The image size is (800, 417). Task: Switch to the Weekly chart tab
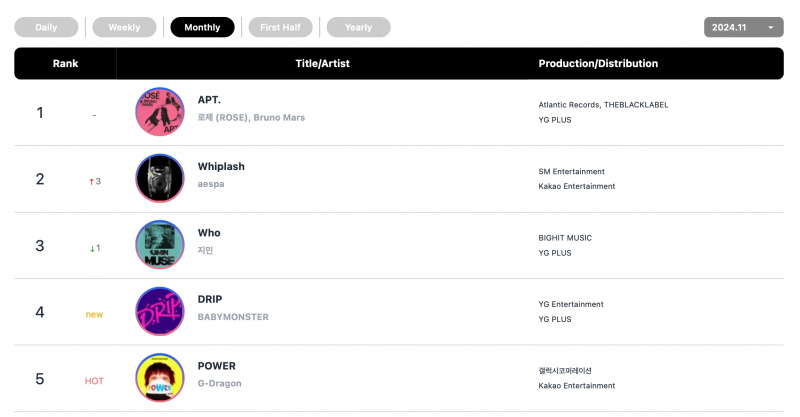[124, 28]
